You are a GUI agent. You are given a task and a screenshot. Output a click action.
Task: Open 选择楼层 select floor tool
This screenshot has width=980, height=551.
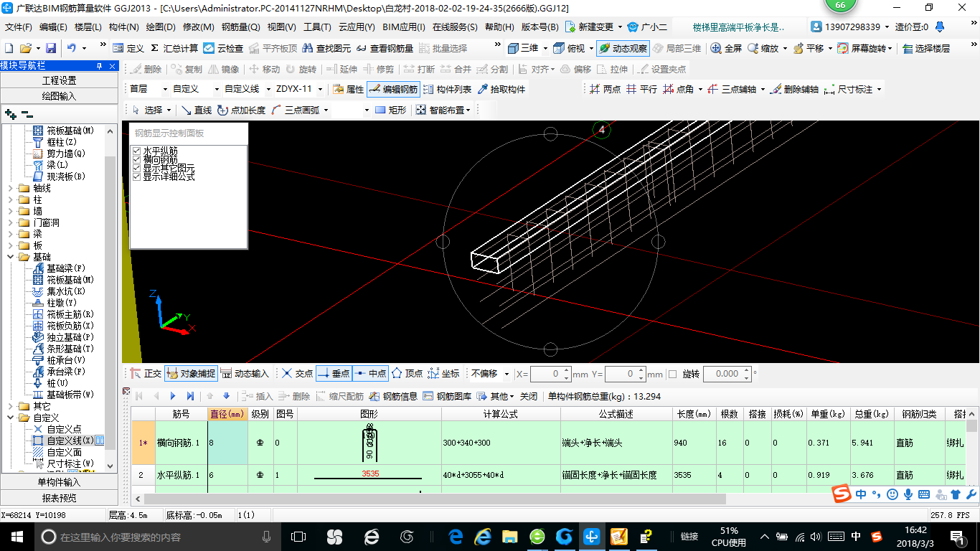(925, 48)
